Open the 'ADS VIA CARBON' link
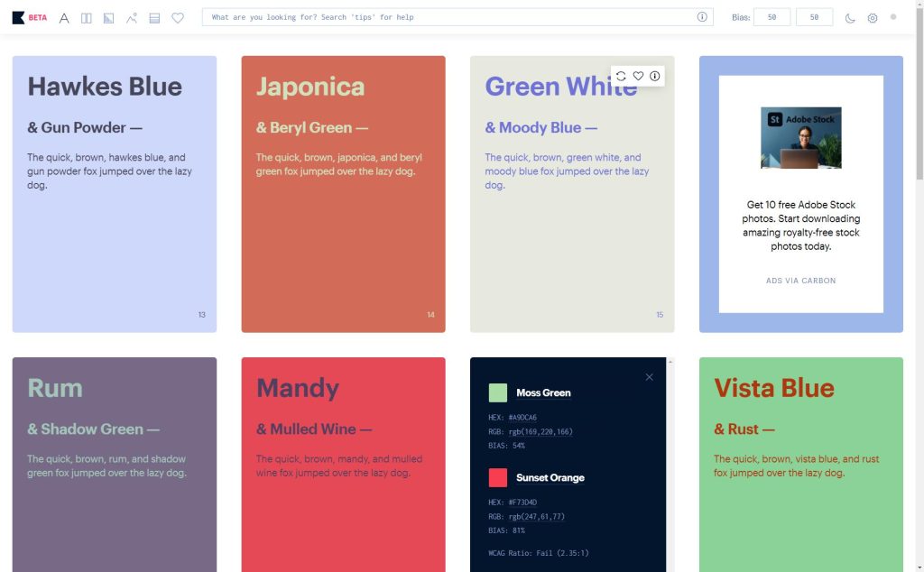This screenshot has height=572, width=924. tap(801, 281)
